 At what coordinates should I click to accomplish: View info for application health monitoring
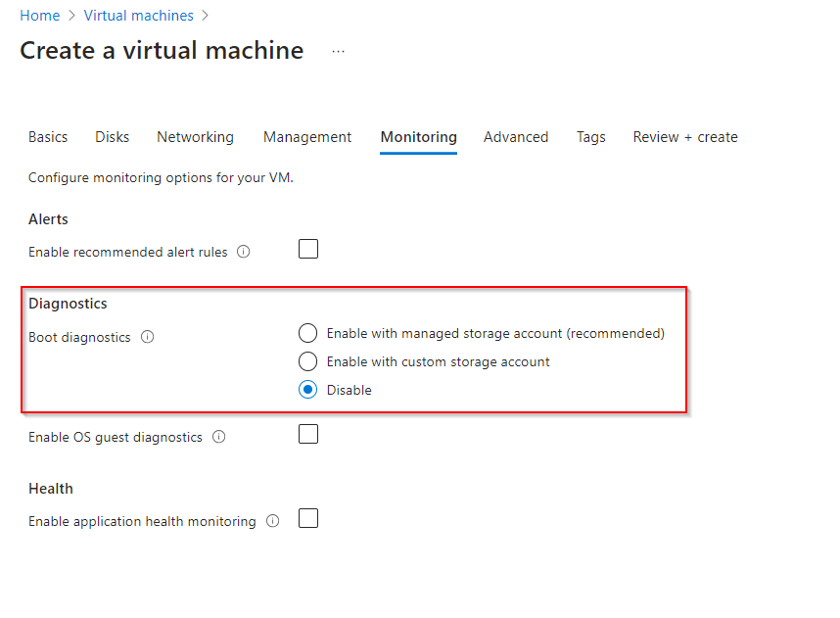coord(273,521)
